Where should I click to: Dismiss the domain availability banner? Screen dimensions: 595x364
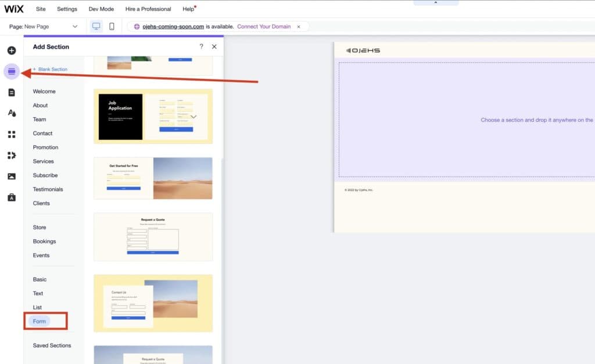[299, 27]
